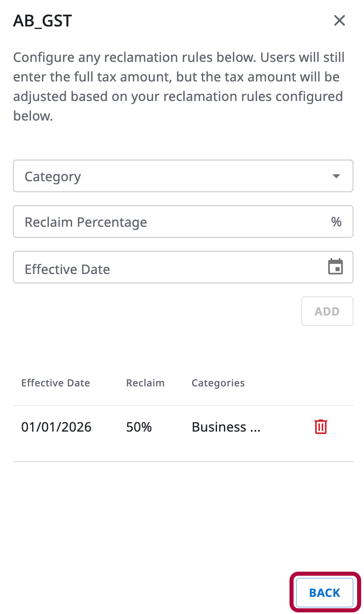Click the Effective Date column header

coord(55,383)
